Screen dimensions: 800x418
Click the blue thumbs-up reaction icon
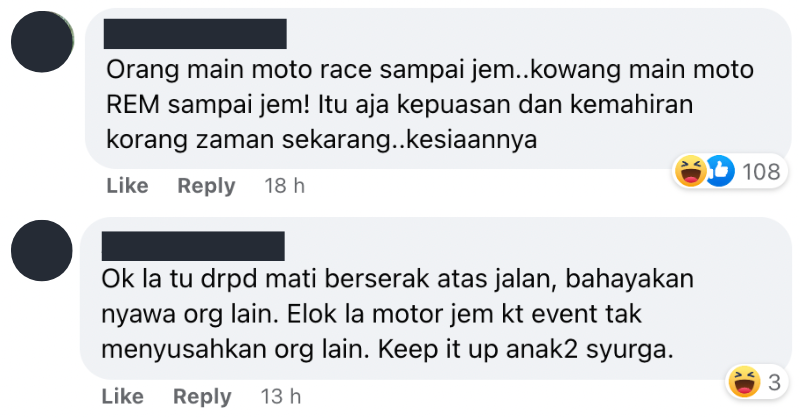coord(719,171)
